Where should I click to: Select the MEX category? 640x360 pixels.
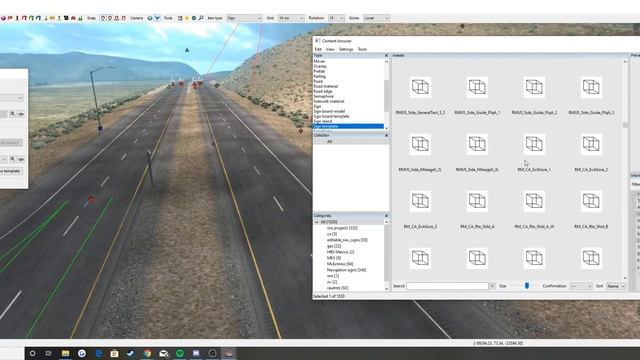pyautogui.click(x=333, y=258)
